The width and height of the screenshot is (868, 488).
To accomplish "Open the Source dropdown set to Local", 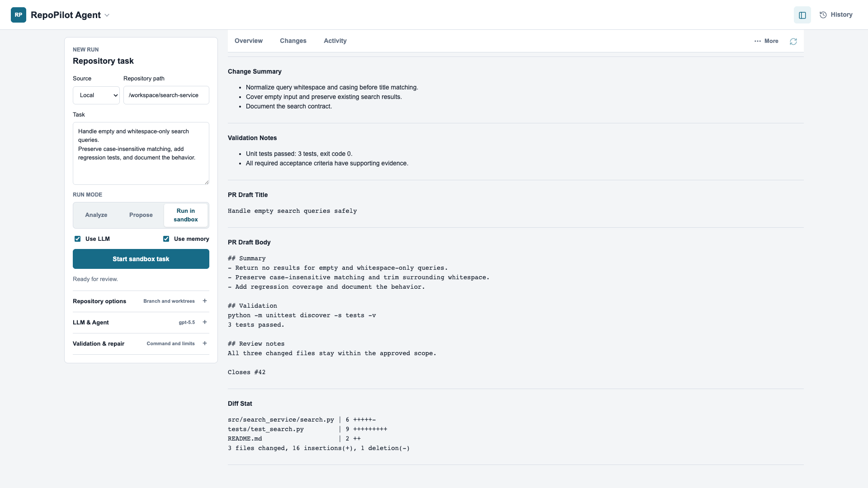I will tap(96, 95).
